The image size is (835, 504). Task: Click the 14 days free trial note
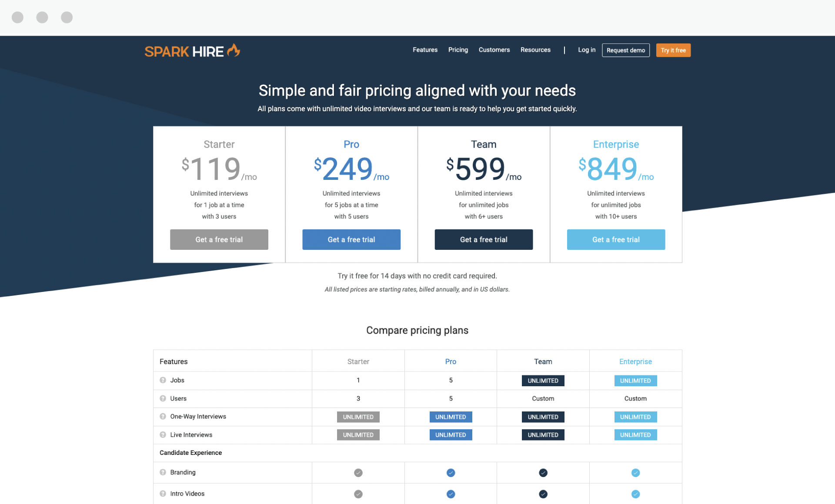click(417, 276)
